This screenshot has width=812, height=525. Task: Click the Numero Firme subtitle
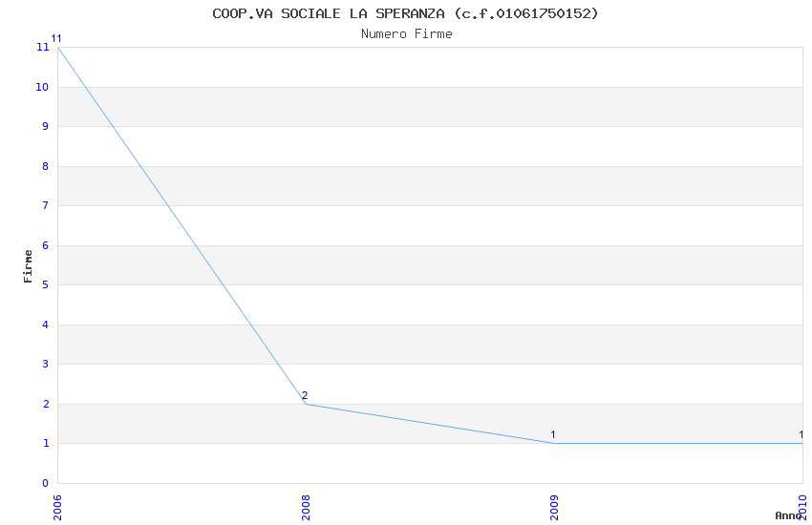click(406, 34)
